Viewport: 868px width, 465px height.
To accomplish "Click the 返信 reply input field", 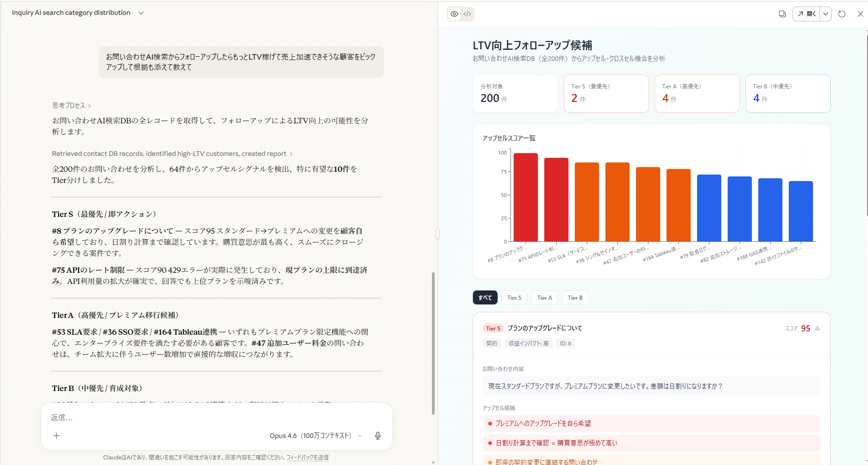I will point(214,418).
